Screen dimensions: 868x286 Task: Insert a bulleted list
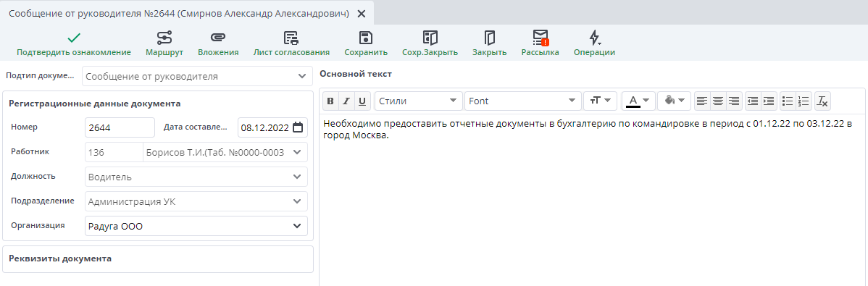pyautogui.click(x=788, y=101)
